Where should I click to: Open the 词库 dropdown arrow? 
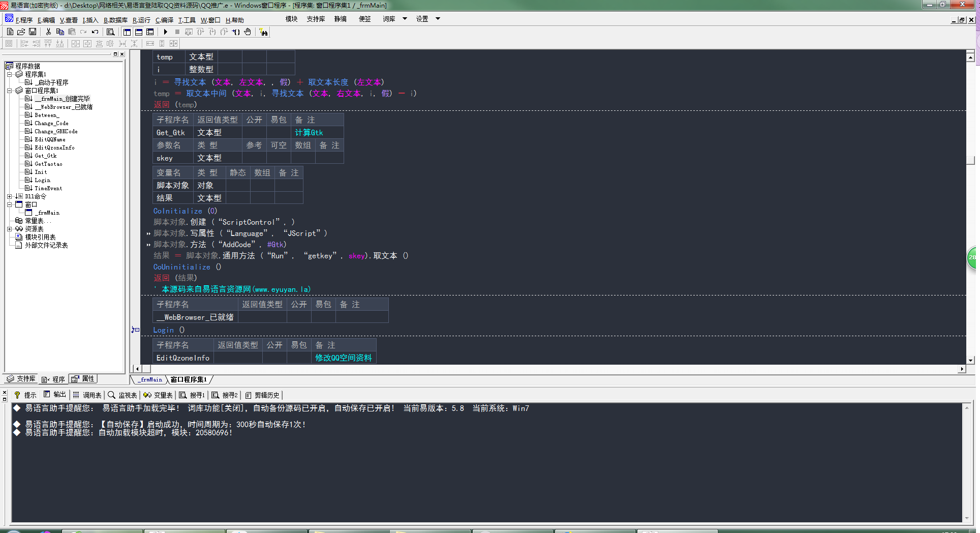click(x=405, y=19)
